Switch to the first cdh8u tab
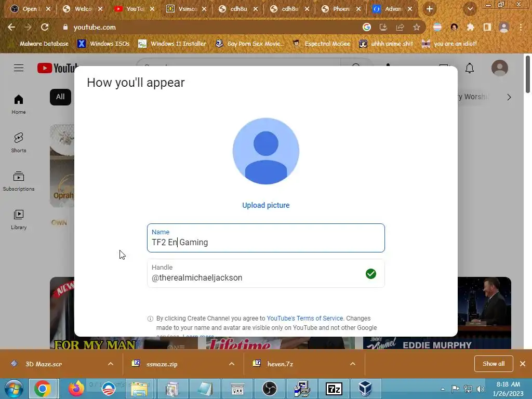 click(238, 9)
